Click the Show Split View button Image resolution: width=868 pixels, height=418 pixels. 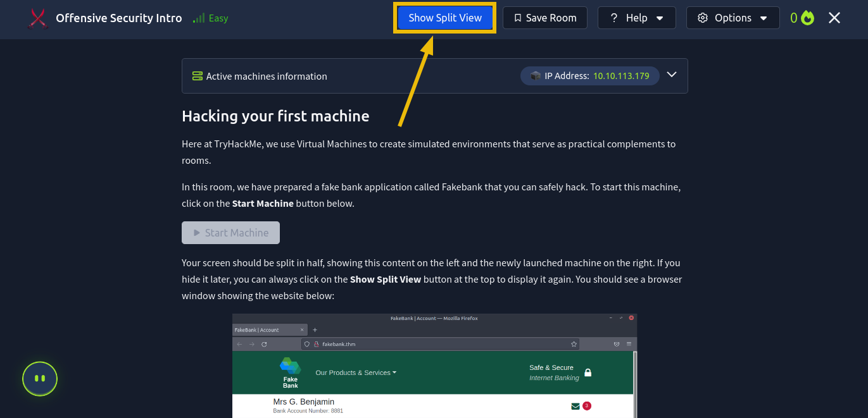pyautogui.click(x=445, y=18)
